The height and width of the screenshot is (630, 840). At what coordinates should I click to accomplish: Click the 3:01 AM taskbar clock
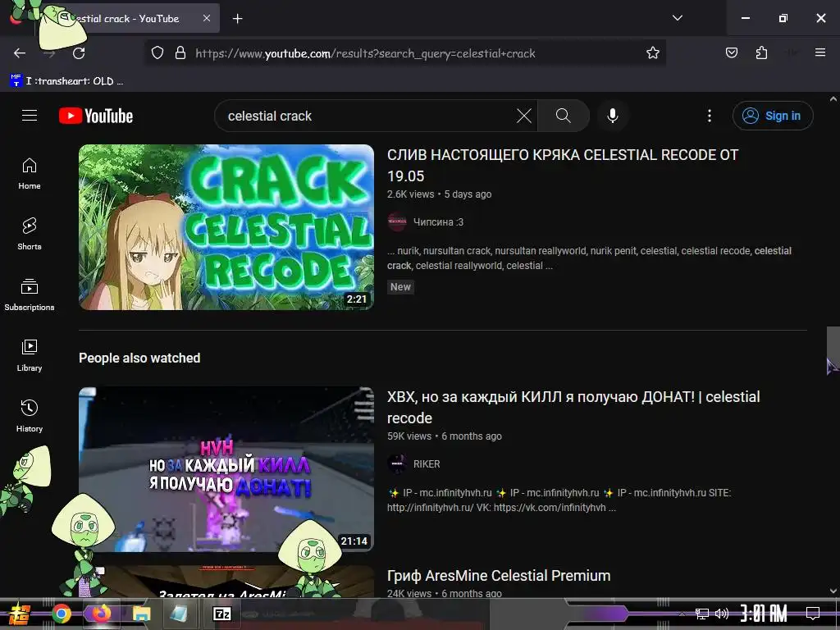pos(764,614)
